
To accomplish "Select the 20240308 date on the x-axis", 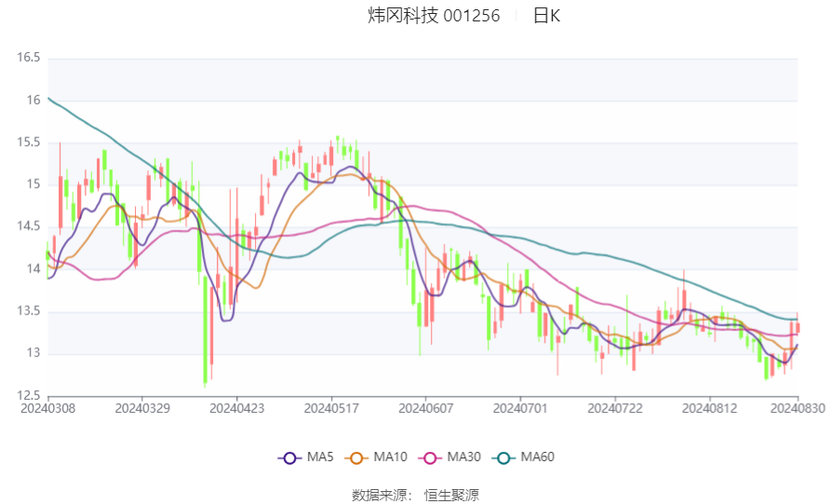I will tap(47, 408).
